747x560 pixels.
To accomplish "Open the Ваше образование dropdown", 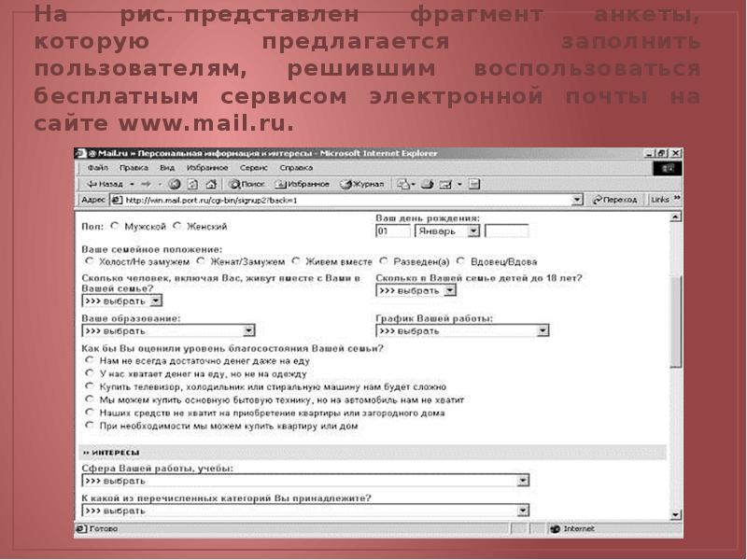I will (248, 330).
